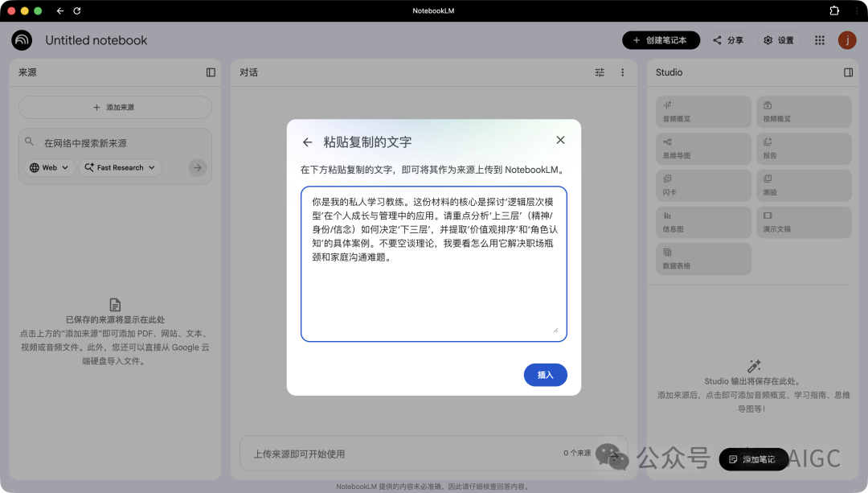The image size is (868, 493).
Task: Open the 对话 panel overflow menu
Action: 622,72
